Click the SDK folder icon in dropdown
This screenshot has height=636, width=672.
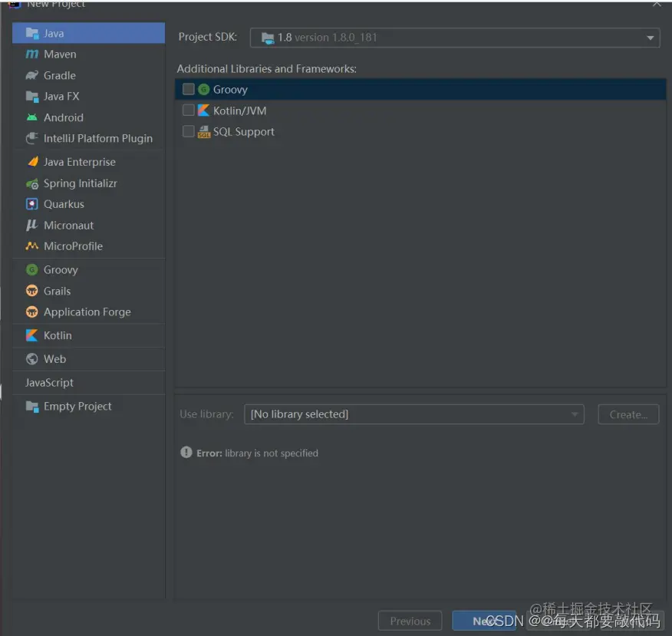pos(268,38)
